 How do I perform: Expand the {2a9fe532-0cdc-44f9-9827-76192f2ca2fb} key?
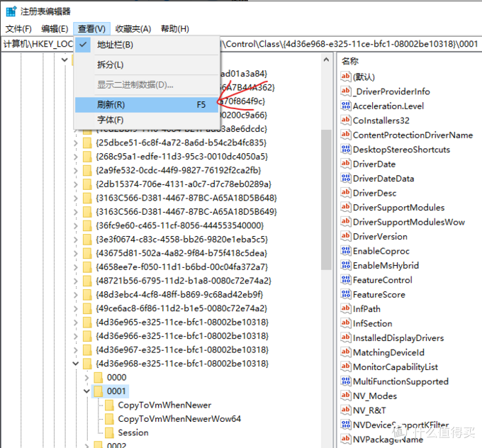(x=76, y=170)
